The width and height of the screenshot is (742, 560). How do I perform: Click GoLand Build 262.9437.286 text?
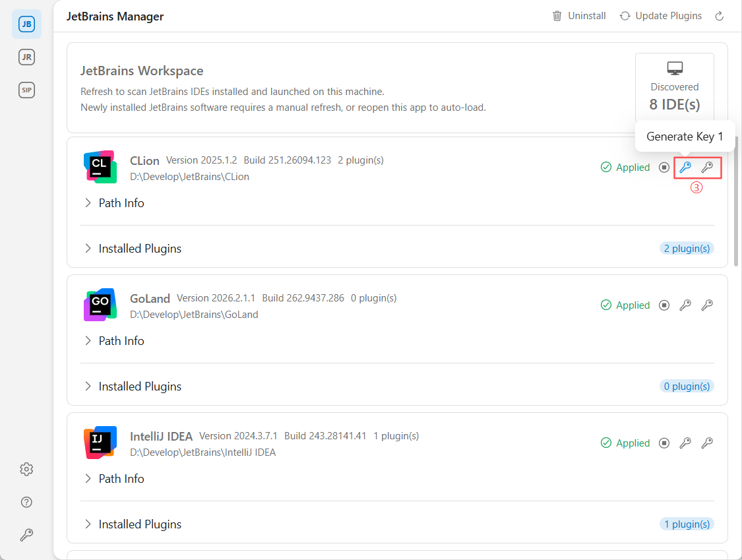click(303, 297)
